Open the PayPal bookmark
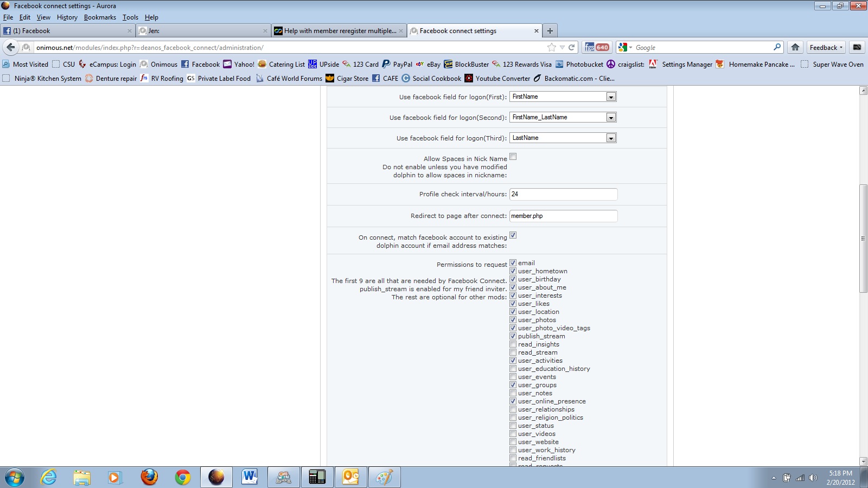This screenshot has height=488, width=868. tap(397, 64)
